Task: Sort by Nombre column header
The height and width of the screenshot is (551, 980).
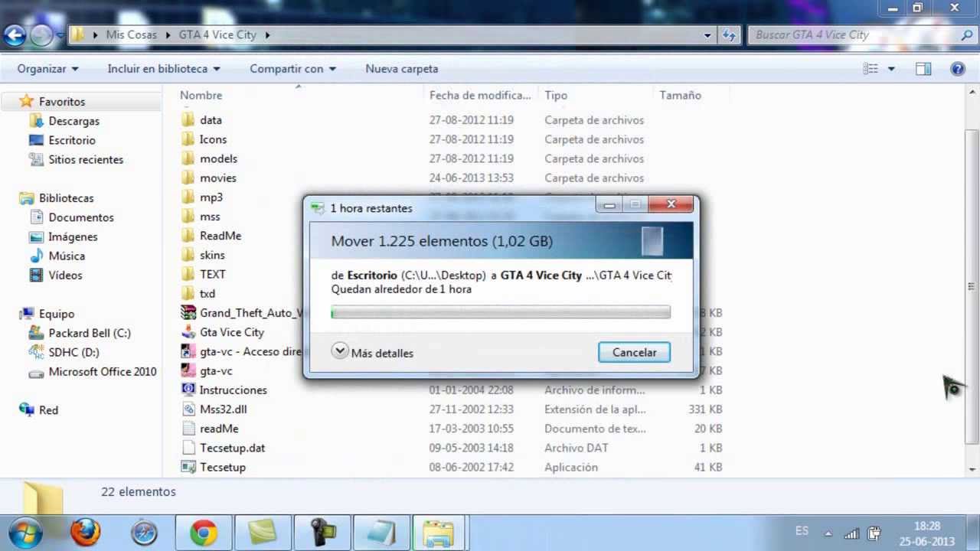Action: click(x=201, y=96)
